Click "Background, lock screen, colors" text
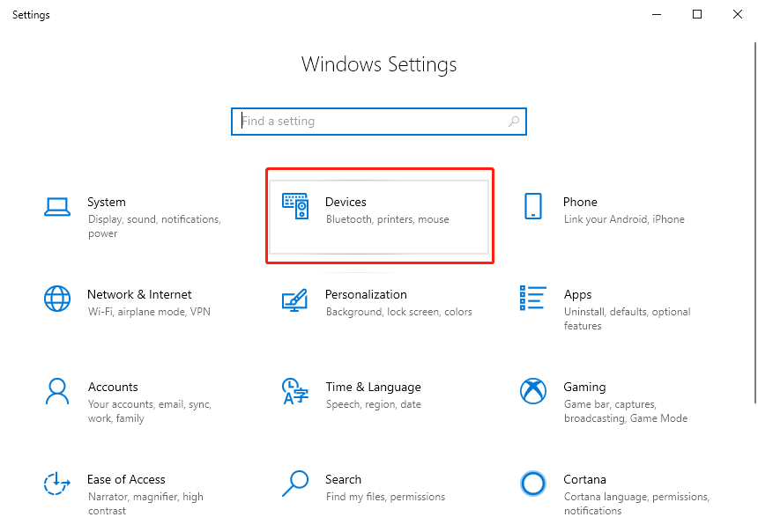Image resolution: width=758 pixels, height=532 pixels. tap(398, 312)
